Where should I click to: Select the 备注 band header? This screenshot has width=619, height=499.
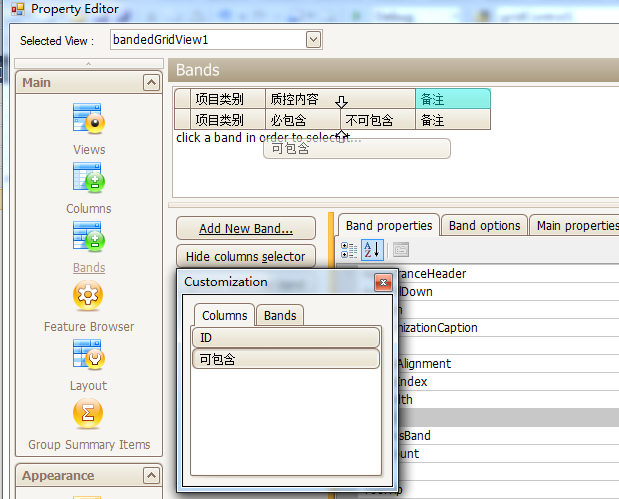click(453, 99)
